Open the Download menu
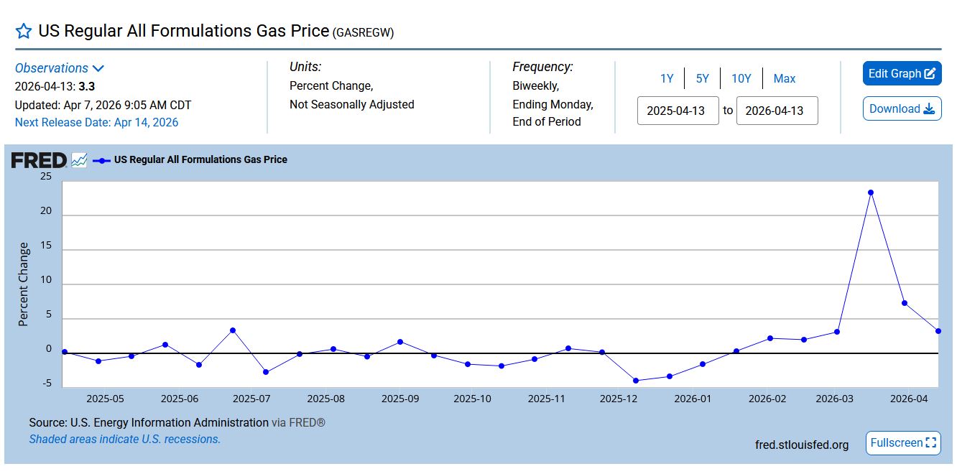 pos(902,109)
